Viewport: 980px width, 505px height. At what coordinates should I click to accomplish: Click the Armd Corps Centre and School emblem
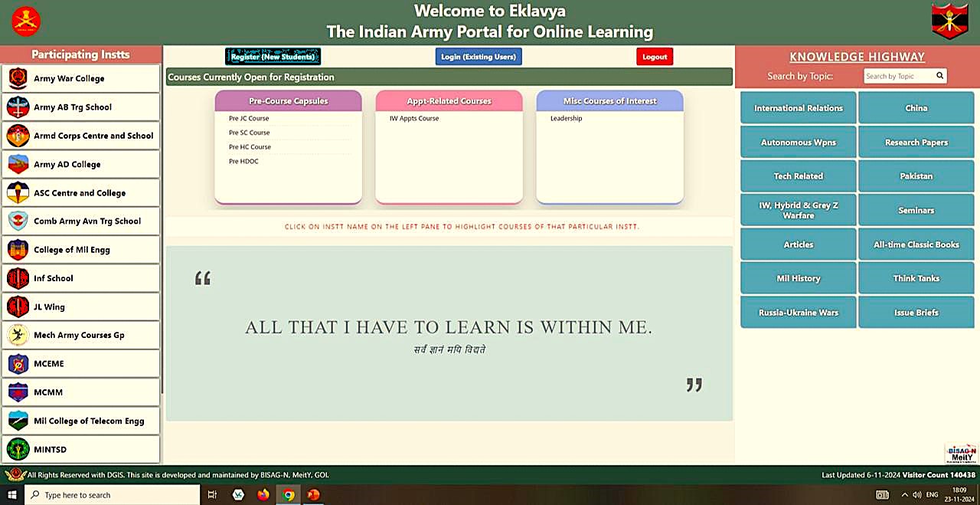[18, 136]
